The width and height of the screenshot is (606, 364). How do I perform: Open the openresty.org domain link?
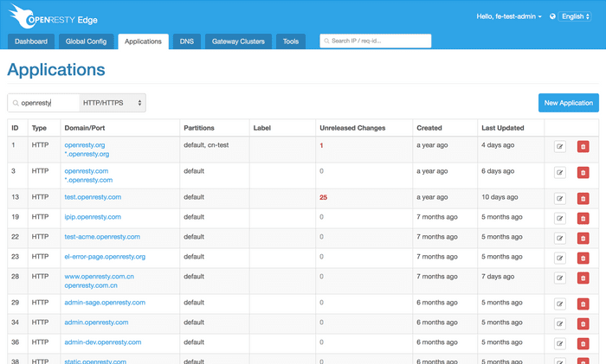(85, 145)
